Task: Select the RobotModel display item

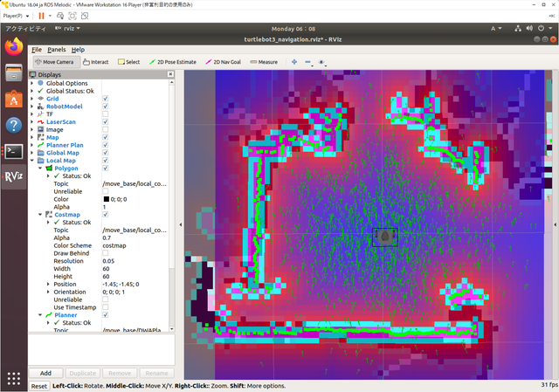Action: (x=64, y=107)
